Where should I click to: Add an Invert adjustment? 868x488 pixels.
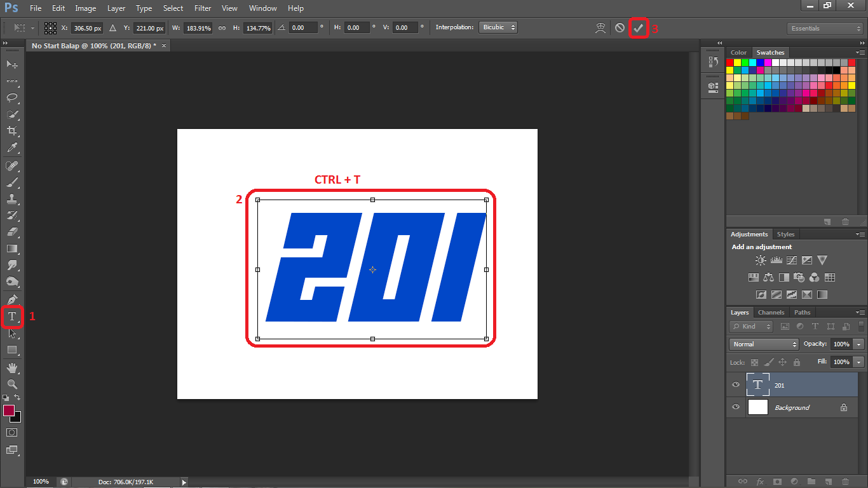[761, 295]
